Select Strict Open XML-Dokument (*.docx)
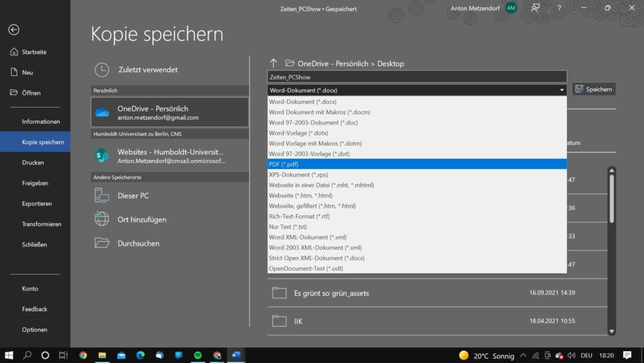 point(417,258)
